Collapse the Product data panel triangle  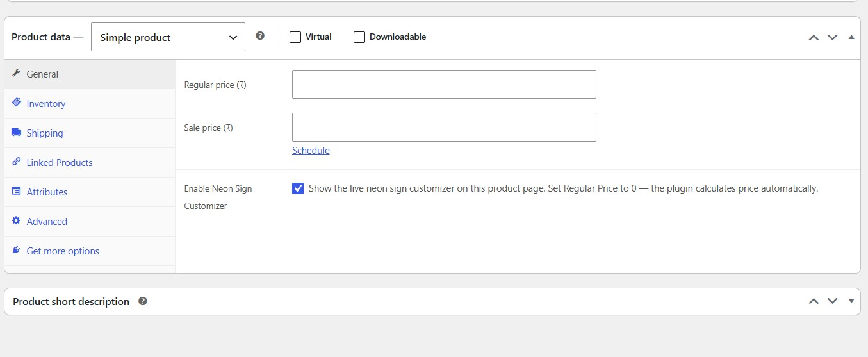(x=851, y=37)
